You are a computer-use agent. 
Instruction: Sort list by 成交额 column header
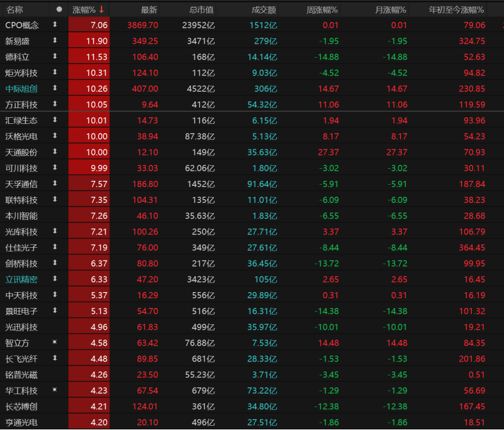pyautogui.click(x=264, y=9)
